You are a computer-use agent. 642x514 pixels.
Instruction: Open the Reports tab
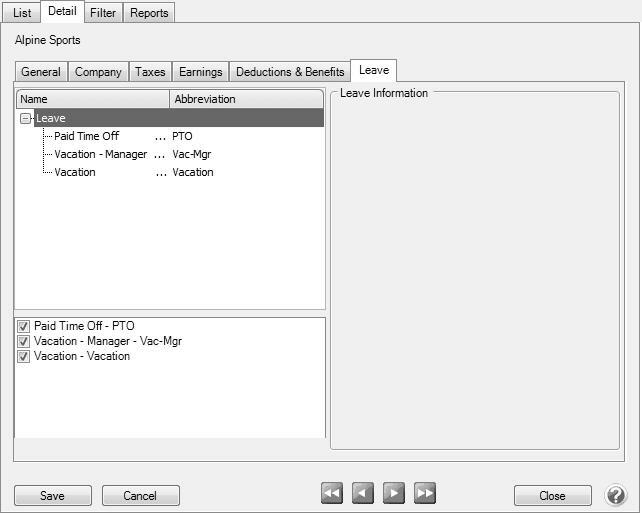click(x=149, y=13)
